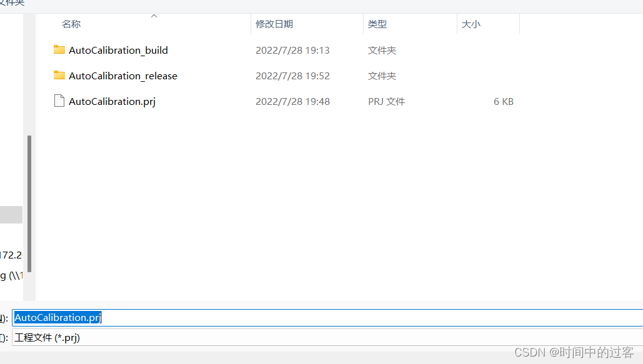This screenshot has height=364, width=643.
Task: Select the AutoCalibration.prj project file entry
Action: point(112,101)
